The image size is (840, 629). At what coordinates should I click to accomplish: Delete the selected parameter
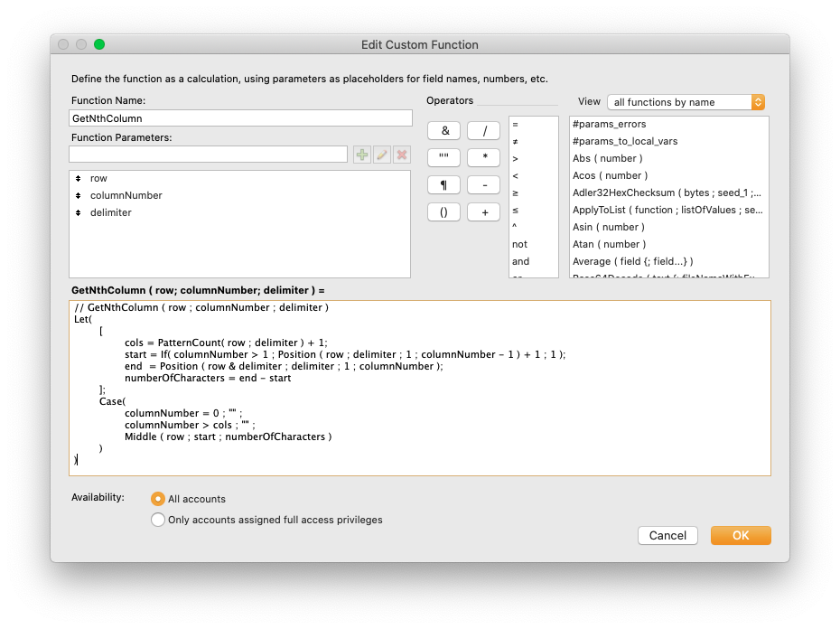coord(400,154)
